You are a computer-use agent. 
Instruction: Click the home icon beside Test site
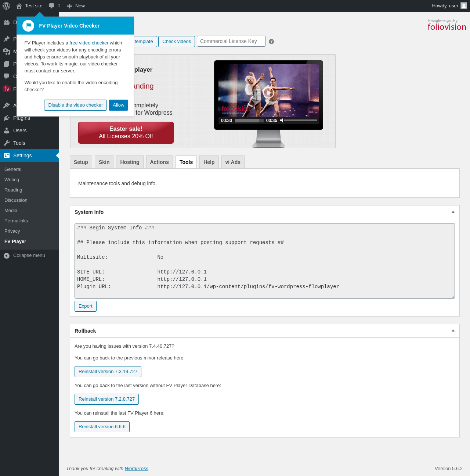[19, 6]
